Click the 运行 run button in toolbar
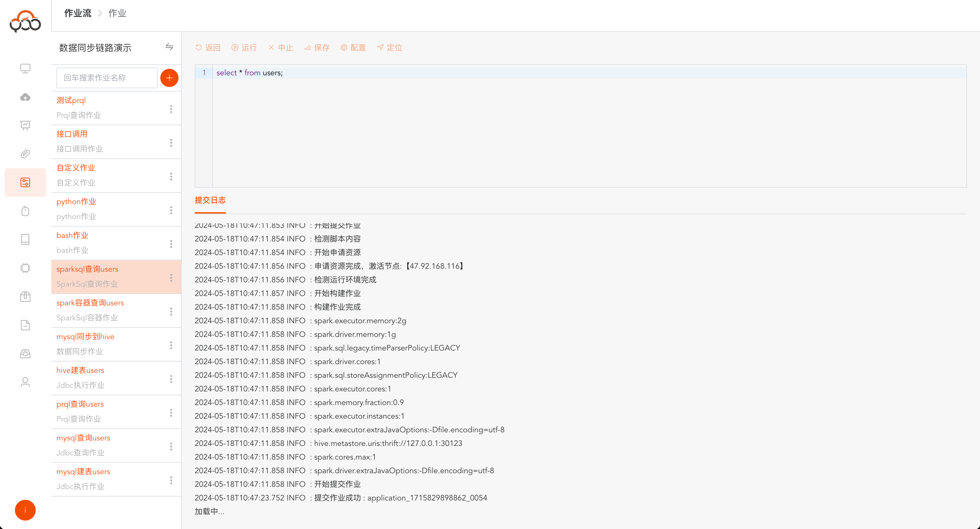The height and width of the screenshot is (529, 980). [244, 48]
